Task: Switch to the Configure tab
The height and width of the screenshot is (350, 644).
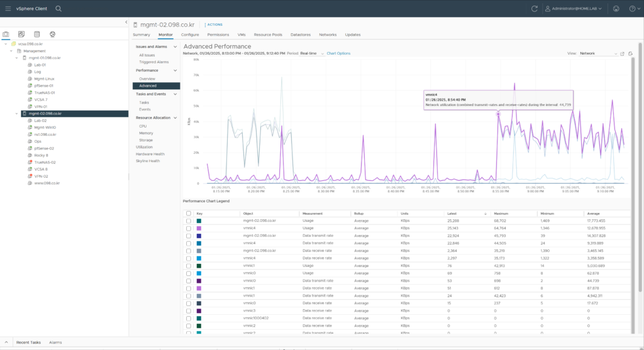Action: coord(190,35)
